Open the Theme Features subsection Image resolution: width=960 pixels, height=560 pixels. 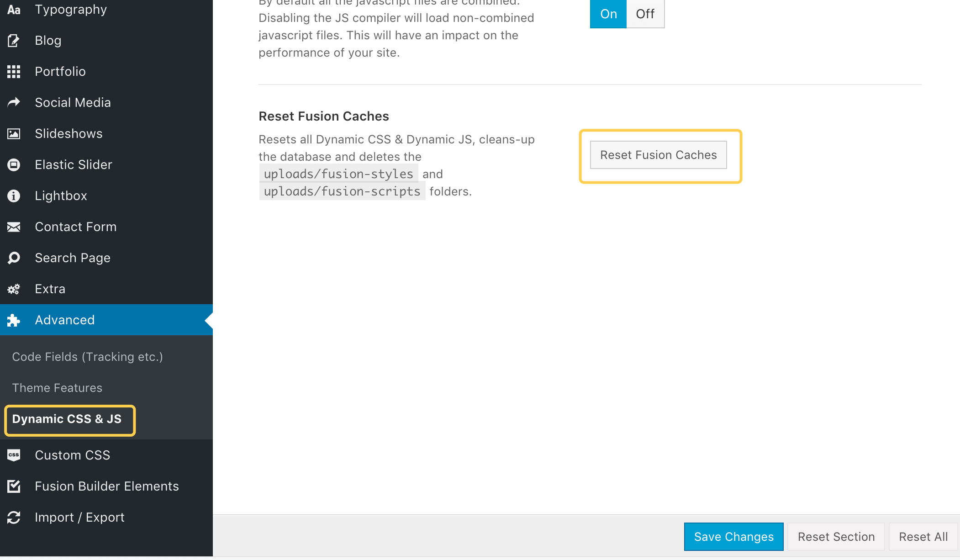tap(57, 388)
